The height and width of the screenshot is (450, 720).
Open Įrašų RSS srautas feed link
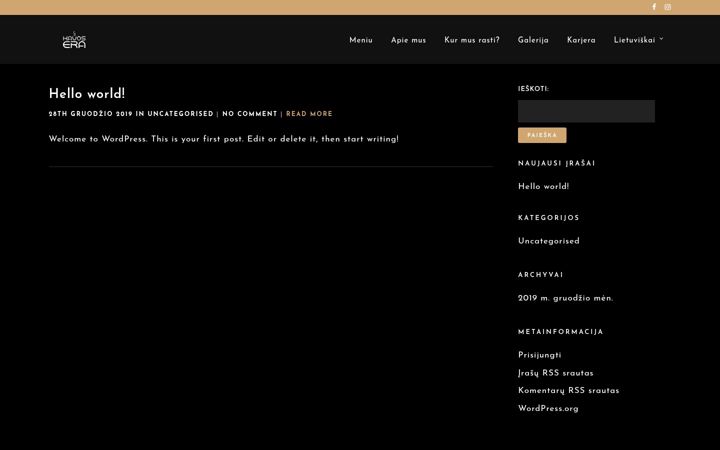pos(555,373)
